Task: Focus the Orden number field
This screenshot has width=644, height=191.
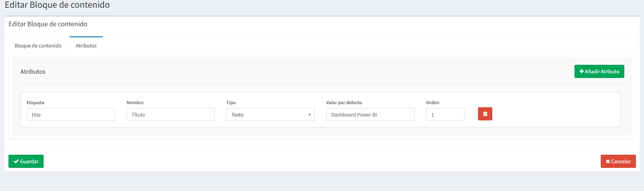Action: (445, 115)
